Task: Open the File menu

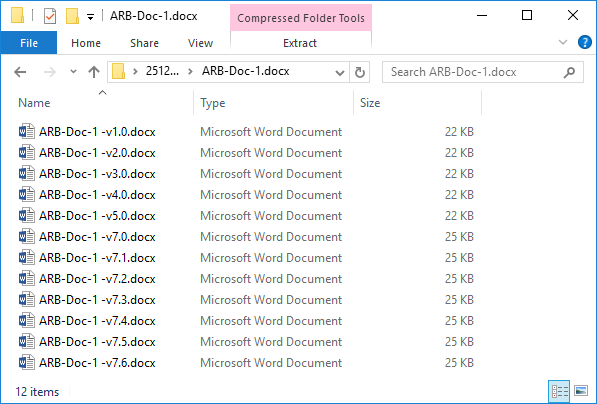Action: pyautogui.click(x=29, y=43)
